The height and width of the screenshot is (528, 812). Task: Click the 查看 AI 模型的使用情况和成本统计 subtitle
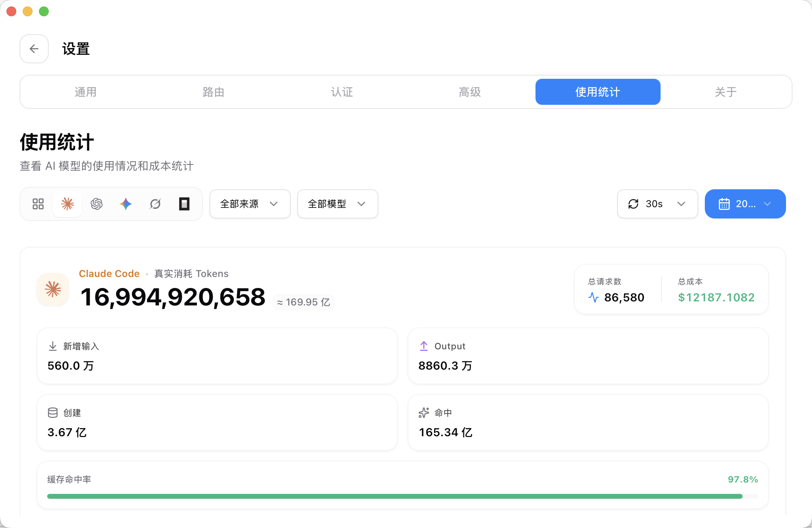tap(106, 166)
